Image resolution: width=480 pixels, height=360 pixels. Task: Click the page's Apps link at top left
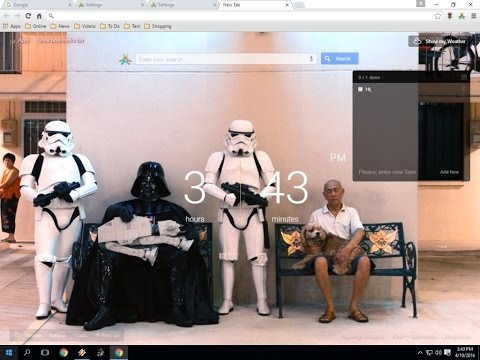(20, 41)
